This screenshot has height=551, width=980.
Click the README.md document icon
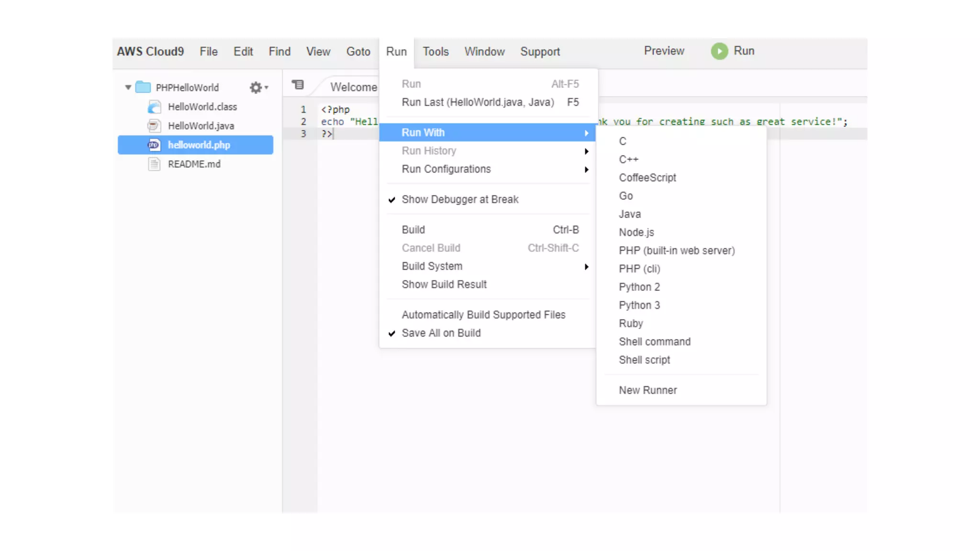click(x=154, y=164)
